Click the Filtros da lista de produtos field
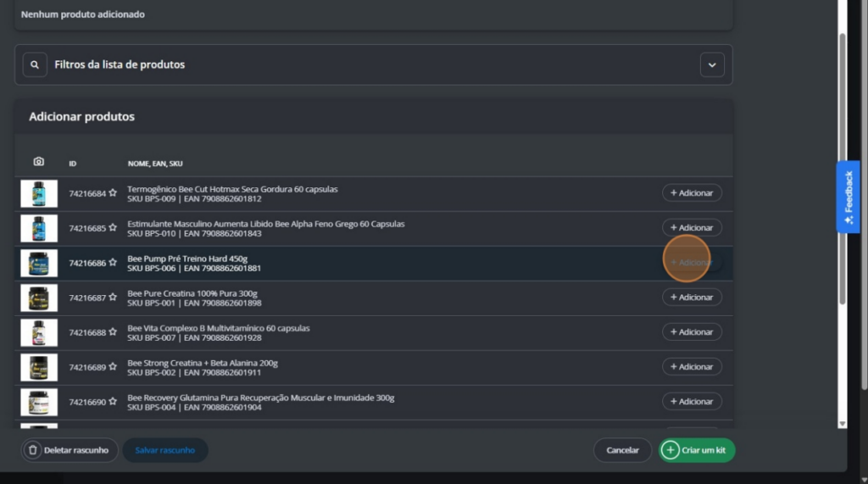 click(x=374, y=64)
